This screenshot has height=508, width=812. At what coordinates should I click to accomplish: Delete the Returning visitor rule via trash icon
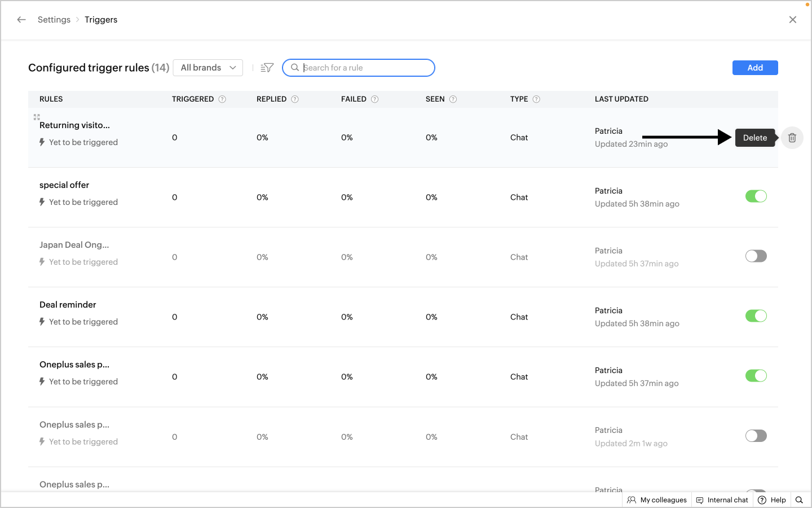[x=792, y=138]
